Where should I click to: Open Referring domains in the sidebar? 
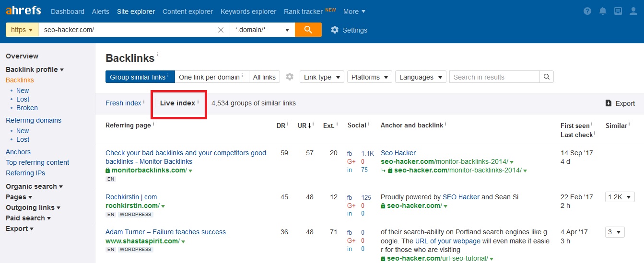click(34, 120)
